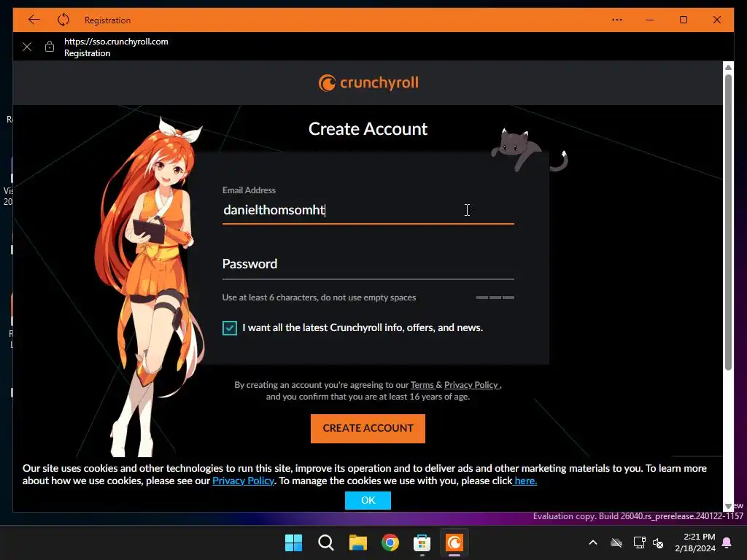Open File Explorer from the taskbar
The image size is (747, 560).
(357, 542)
